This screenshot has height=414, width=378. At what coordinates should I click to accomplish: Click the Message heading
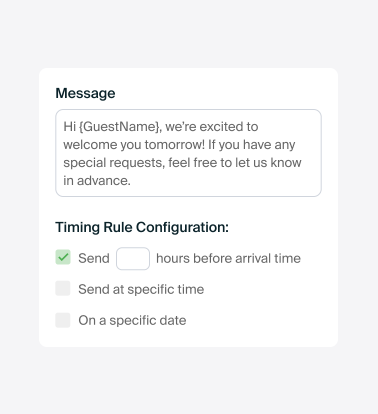(x=85, y=93)
